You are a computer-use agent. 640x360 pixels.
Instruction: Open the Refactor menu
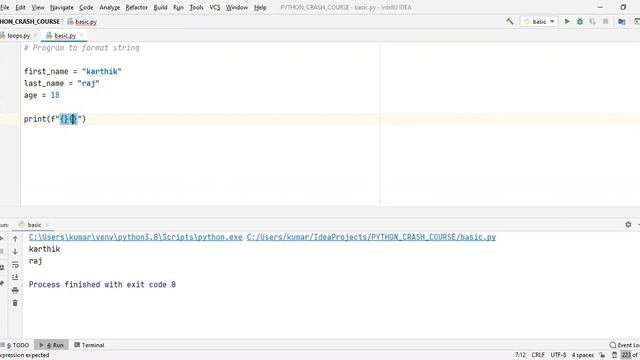click(x=136, y=7)
